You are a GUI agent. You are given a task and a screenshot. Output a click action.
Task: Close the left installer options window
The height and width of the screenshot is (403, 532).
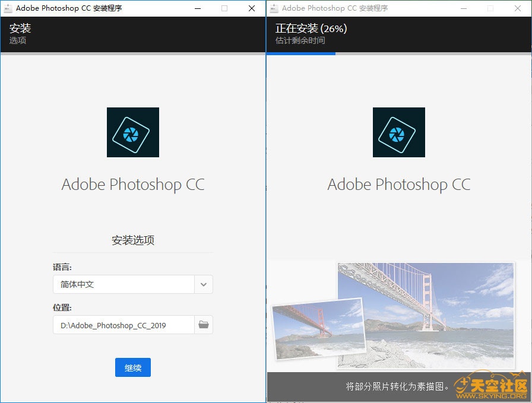252,8
